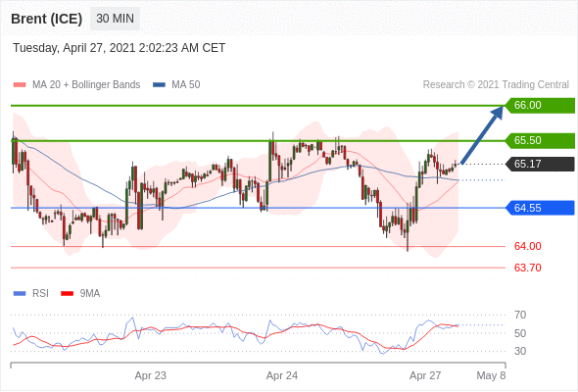The height and width of the screenshot is (392, 578).
Task: Click the 30 MIN timeframe badge
Action: tap(115, 18)
